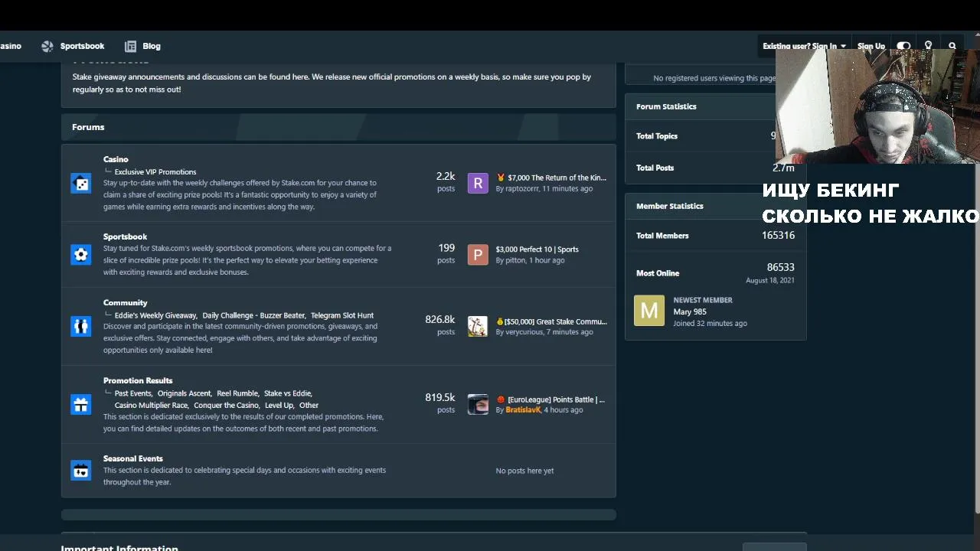Viewport: 980px width, 551px height.
Task: Open Reel Rumble subforum
Action: 237,393
